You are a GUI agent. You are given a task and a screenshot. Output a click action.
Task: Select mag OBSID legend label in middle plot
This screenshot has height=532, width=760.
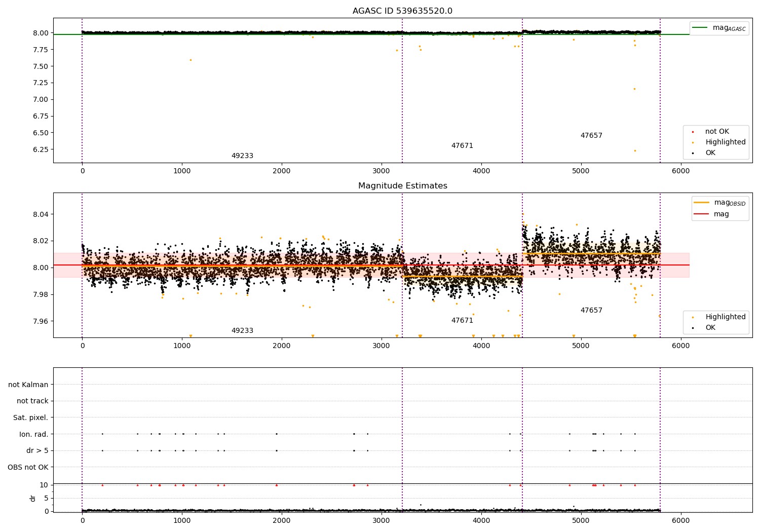coord(730,203)
